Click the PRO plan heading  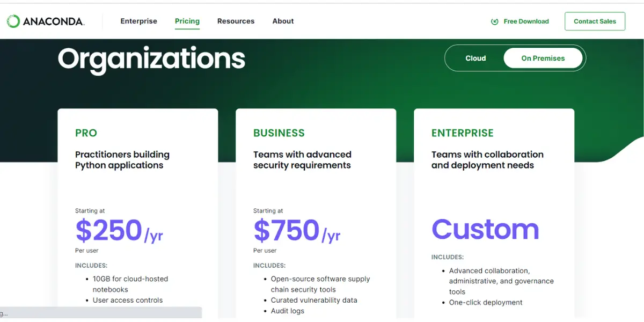tap(86, 133)
